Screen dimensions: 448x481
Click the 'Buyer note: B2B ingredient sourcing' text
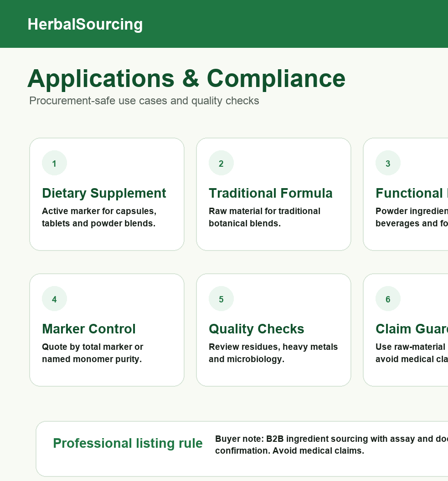pos(331,445)
